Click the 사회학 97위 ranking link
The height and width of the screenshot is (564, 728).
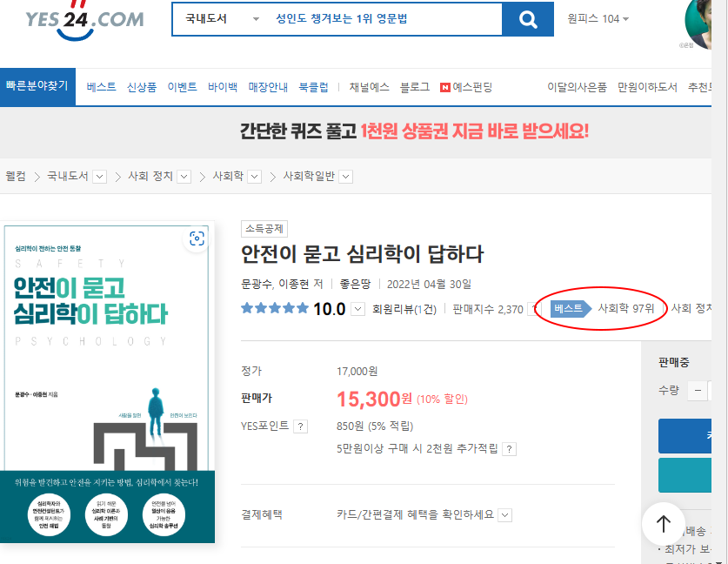point(626,308)
